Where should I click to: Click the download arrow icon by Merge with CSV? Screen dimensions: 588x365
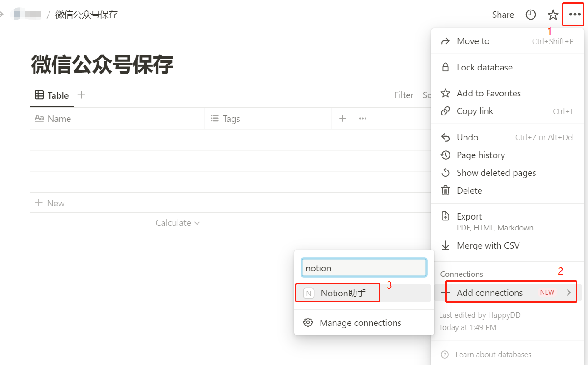[x=445, y=245]
